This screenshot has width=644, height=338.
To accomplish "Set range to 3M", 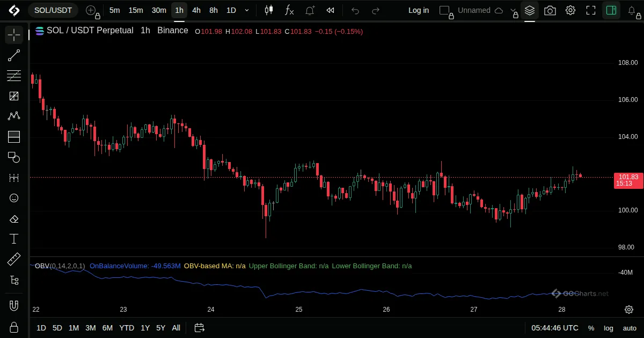I will tap(91, 328).
